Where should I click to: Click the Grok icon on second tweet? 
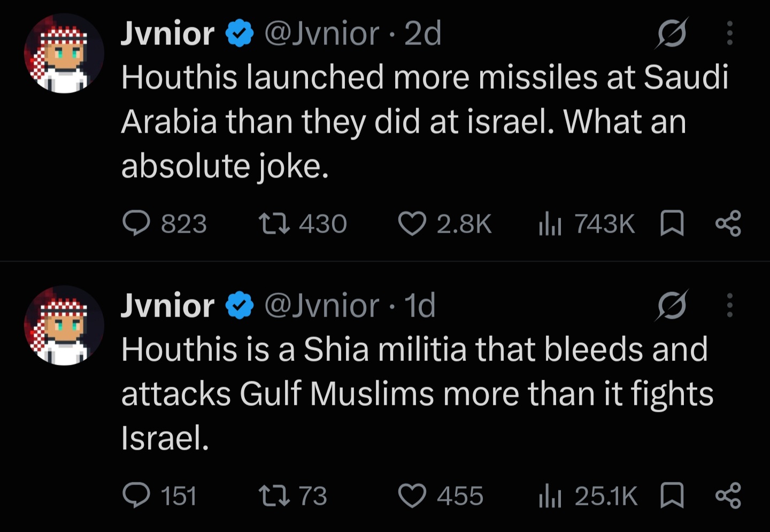[x=672, y=306]
